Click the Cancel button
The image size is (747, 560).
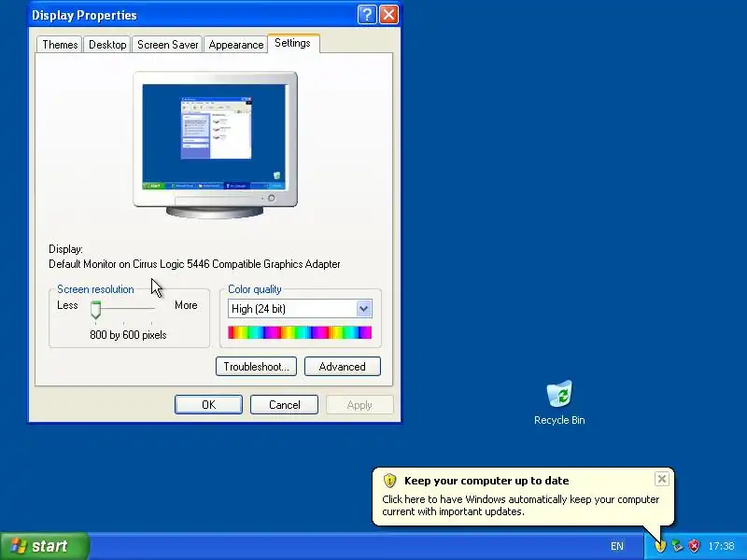click(285, 405)
